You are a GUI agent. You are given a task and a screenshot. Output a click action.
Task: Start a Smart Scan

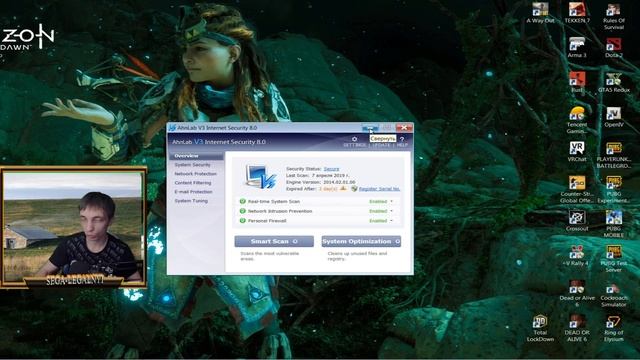pyautogui.click(x=274, y=241)
